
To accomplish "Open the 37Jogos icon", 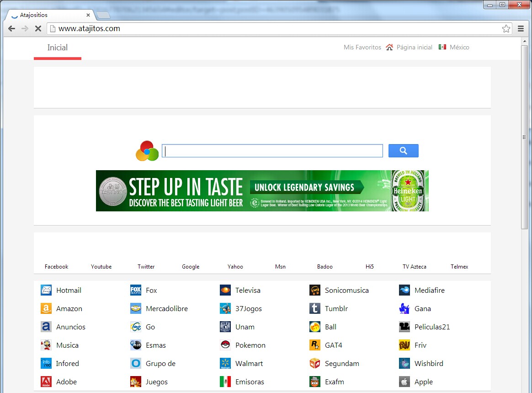I will click(x=225, y=308).
